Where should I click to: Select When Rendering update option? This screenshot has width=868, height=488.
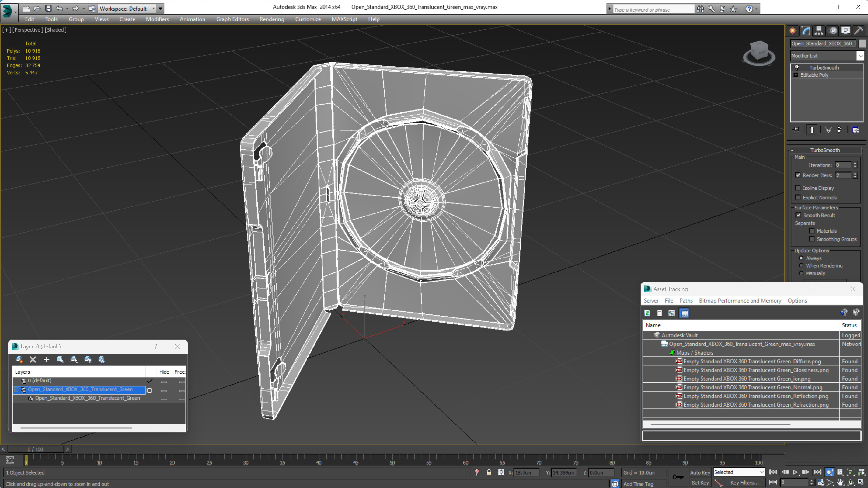[x=801, y=265]
